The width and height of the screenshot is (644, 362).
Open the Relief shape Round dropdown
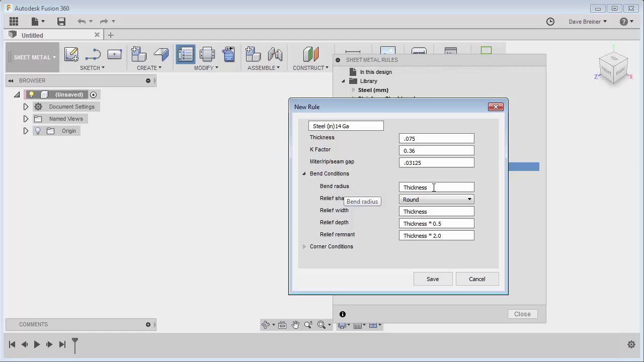[436, 200]
